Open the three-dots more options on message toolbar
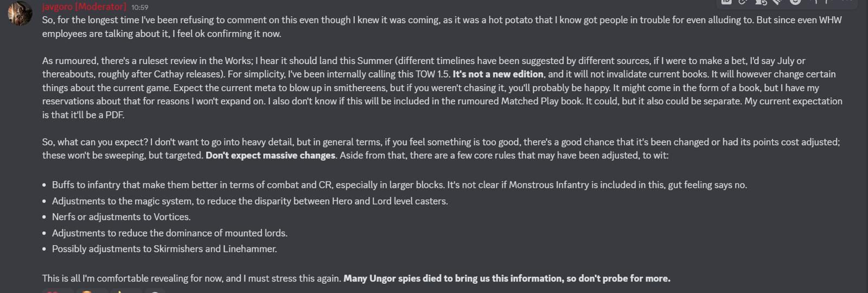 pos(847,1)
